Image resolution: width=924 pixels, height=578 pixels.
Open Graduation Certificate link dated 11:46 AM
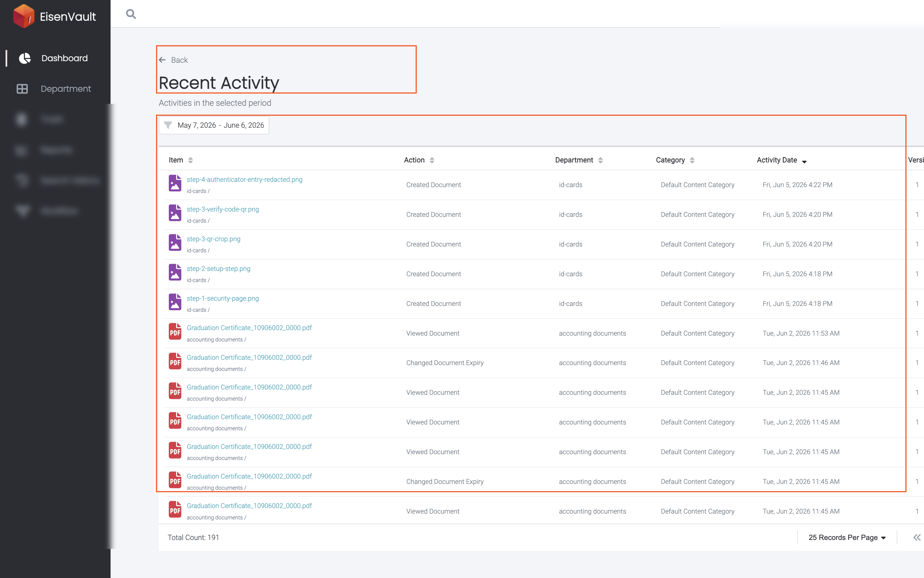pos(249,357)
